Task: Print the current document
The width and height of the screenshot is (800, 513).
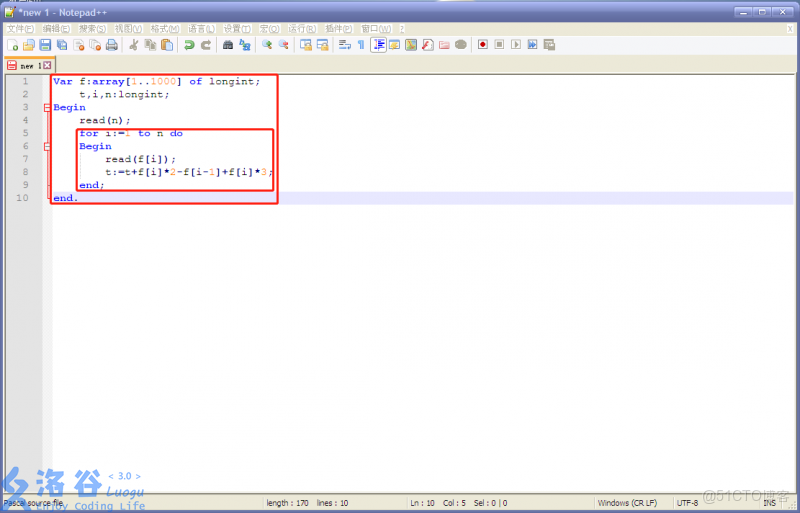Action: pyautogui.click(x=112, y=45)
